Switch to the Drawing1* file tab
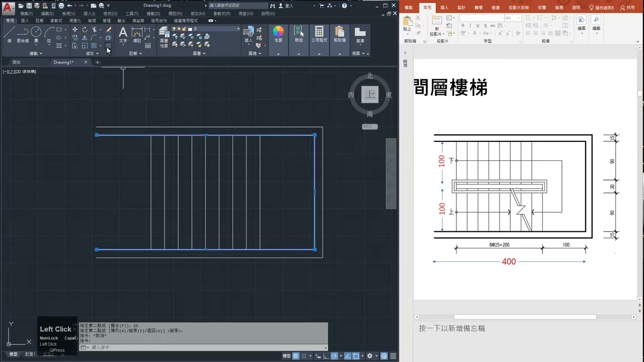The image size is (644, 362). (x=63, y=62)
